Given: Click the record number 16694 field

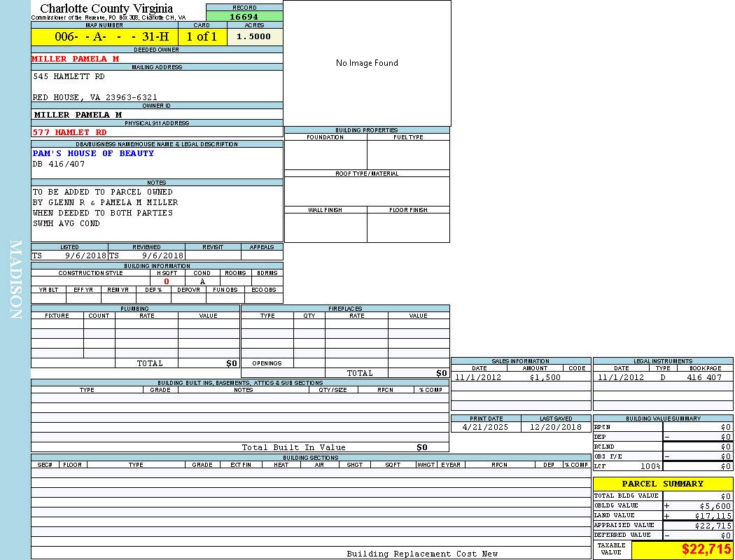Looking at the screenshot, I should (244, 17).
